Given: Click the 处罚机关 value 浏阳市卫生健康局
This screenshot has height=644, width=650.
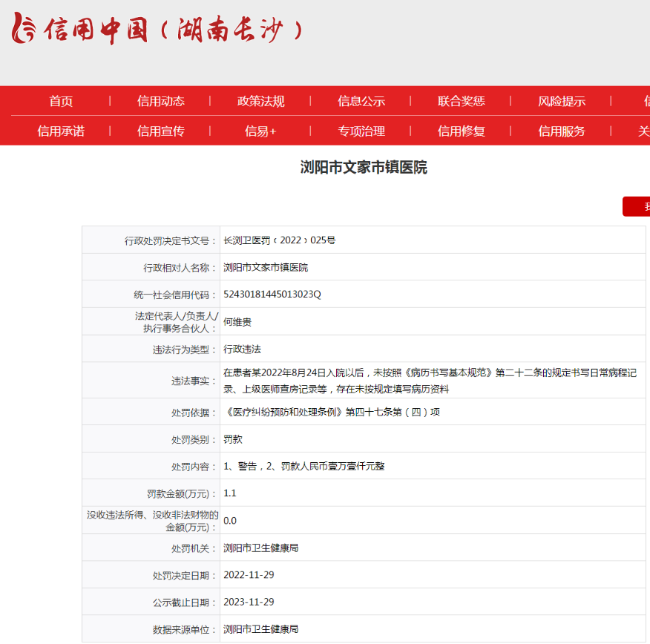Looking at the screenshot, I should coord(260,548).
